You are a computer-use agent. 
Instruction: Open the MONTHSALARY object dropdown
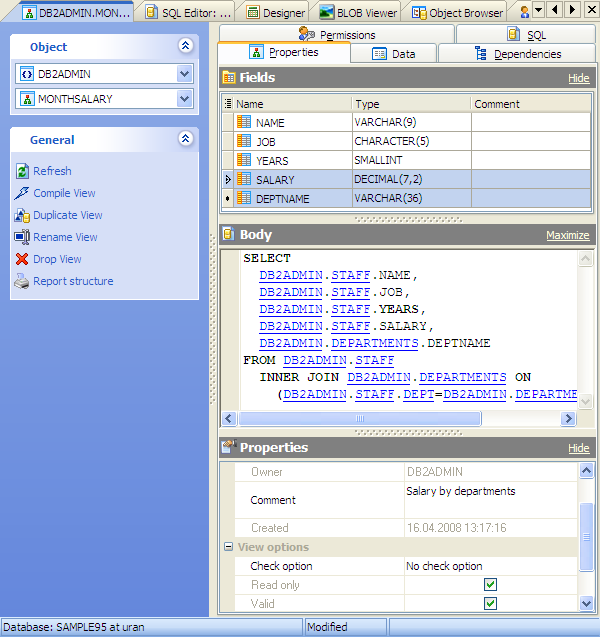pyautogui.click(x=184, y=98)
